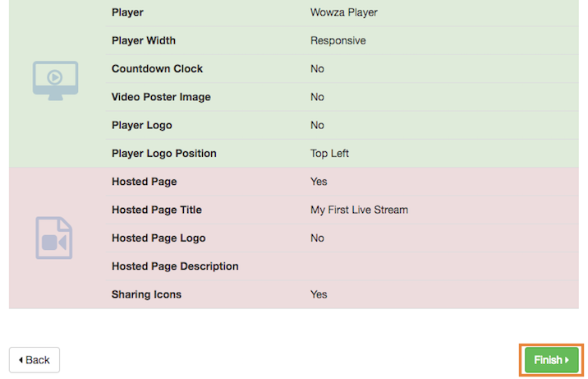The image size is (588, 379).
Task: Click the No value in Video Poster Image row
Action: click(317, 97)
